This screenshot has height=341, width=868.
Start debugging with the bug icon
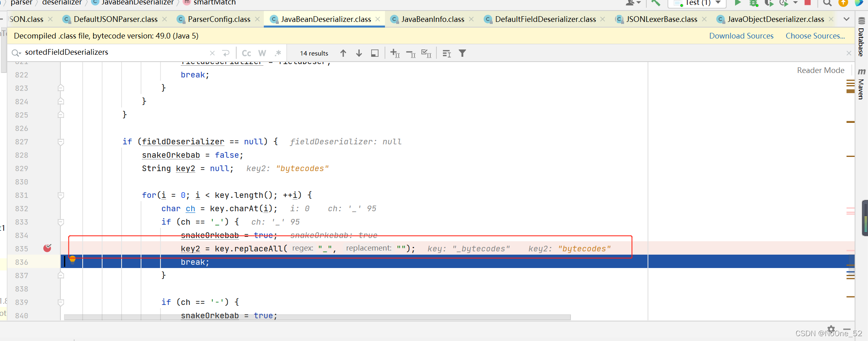753,2
